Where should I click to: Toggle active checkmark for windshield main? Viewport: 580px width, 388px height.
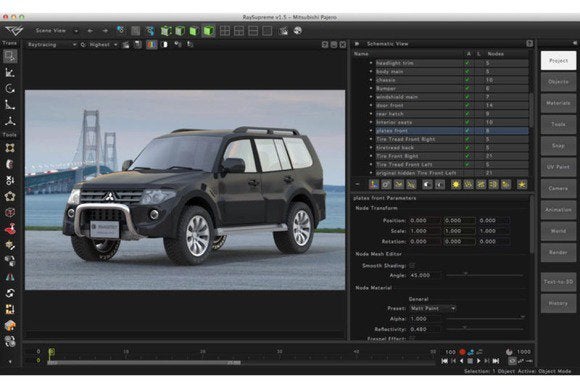click(468, 97)
